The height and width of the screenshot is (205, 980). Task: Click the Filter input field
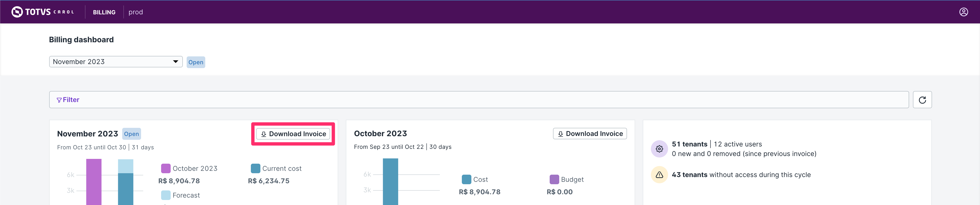(479, 100)
